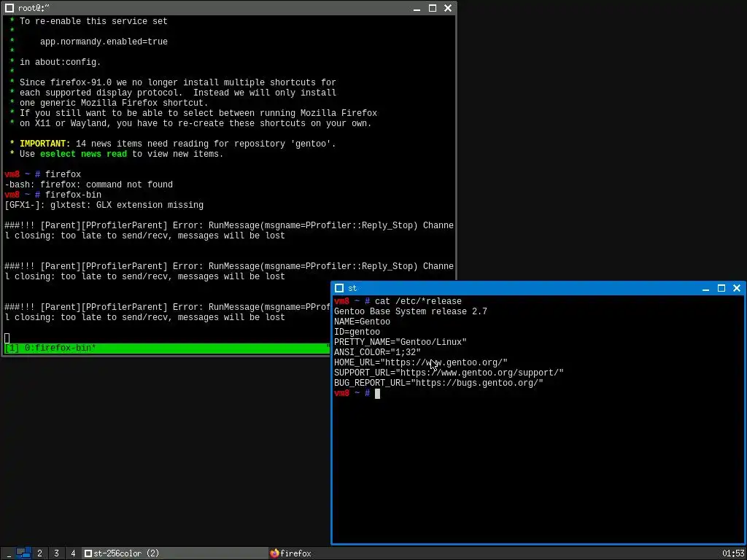Screen dimensions: 747x560
Task: Switch to workspace 2
Action: [x=39, y=553]
